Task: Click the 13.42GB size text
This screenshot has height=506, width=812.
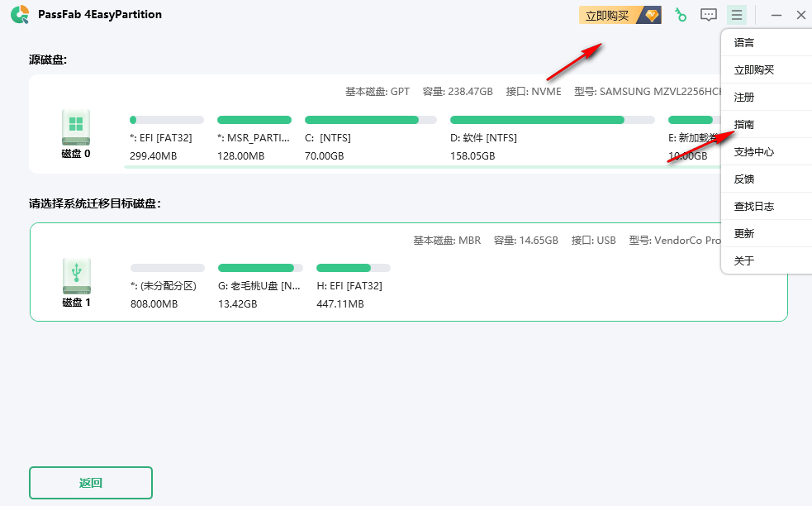Action: 238,304
